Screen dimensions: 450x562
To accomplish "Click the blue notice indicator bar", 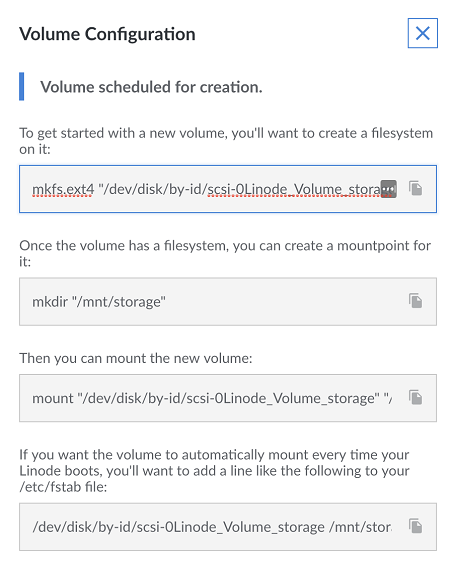I will click(21, 86).
